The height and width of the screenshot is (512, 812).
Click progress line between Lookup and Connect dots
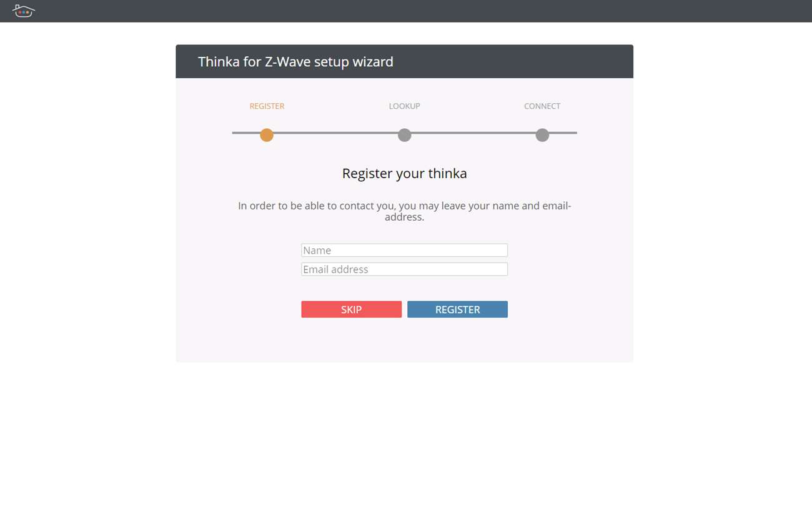point(473,133)
